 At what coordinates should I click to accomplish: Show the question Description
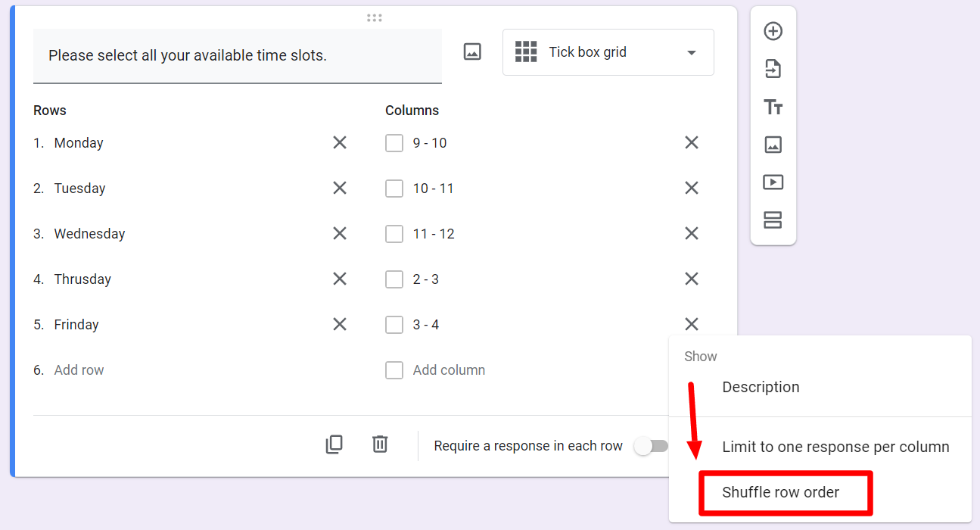(x=761, y=387)
